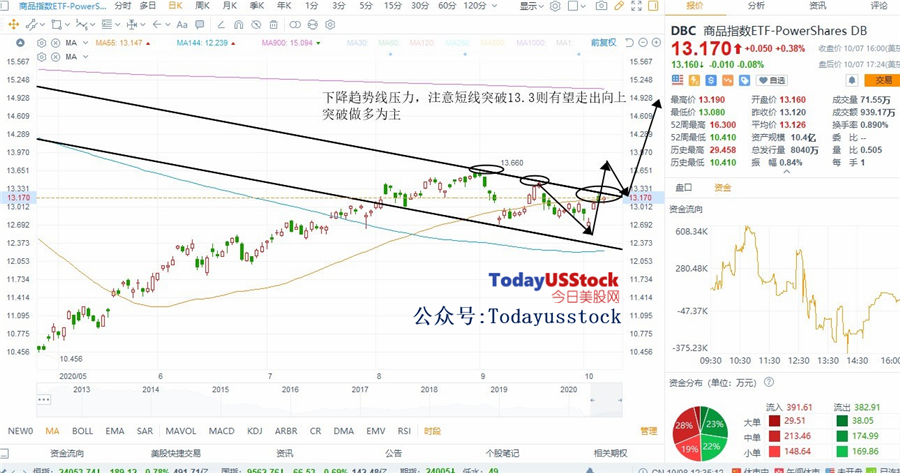Open settings gear of first MA indicator
Screen dimensions: 900x473
(41, 43)
